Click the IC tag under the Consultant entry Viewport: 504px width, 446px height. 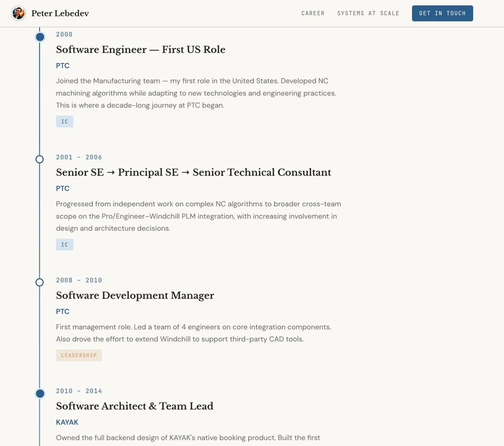[65, 244]
